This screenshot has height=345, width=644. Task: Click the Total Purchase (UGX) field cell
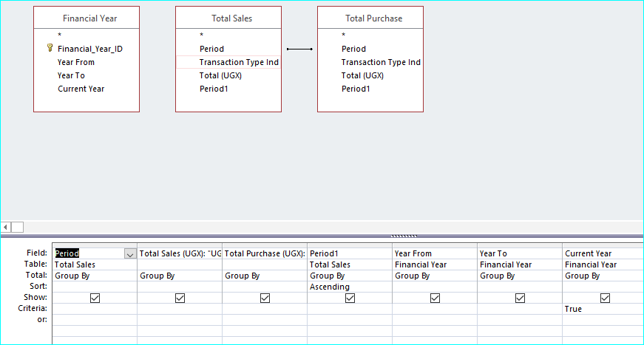(265, 253)
